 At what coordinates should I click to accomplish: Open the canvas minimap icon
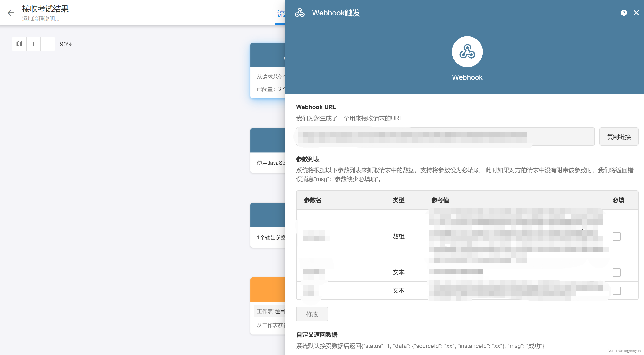[x=19, y=44]
